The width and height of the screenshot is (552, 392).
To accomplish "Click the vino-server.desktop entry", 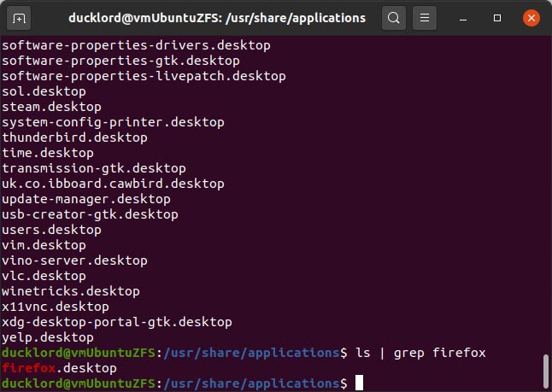I will (74, 260).
